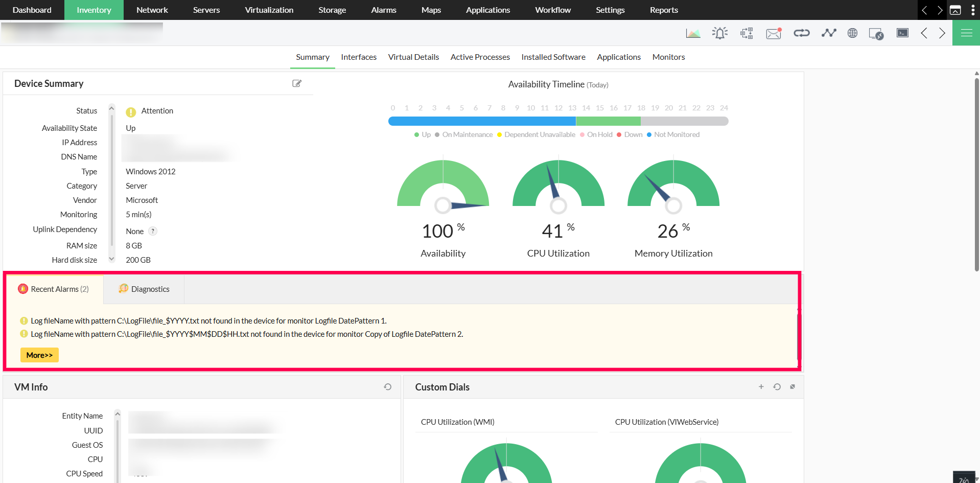The image size is (980, 483).
Task: Click the 200 GB hard disk value
Action: 138,260
